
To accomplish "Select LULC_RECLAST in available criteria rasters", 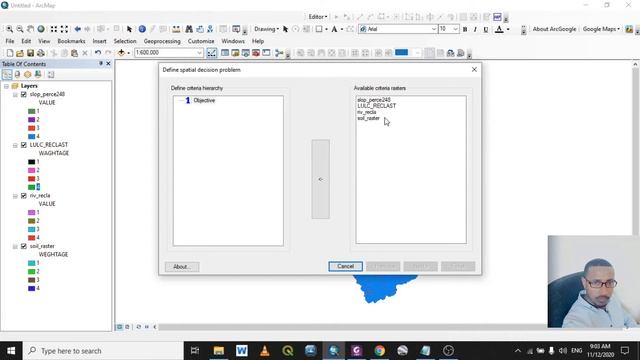I will click(x=377, y=106).
